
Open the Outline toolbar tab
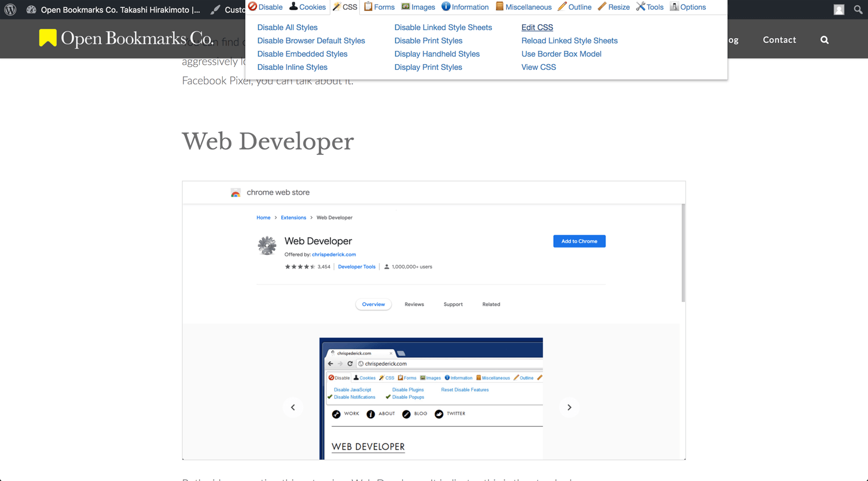(574, 7)
